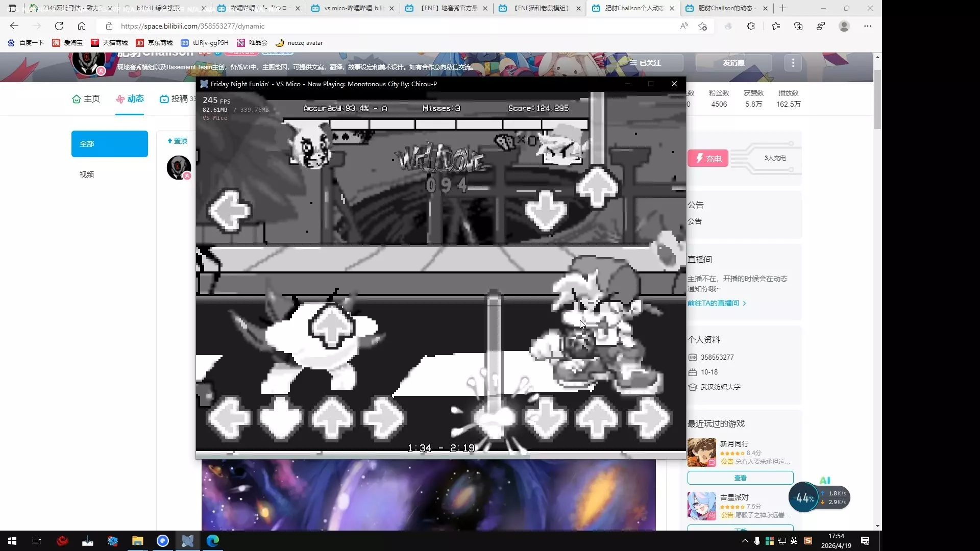Viewport: 980px width, 551px height.
Task: Open the 新月同行 game thumbnail
Action: point(702,453)
